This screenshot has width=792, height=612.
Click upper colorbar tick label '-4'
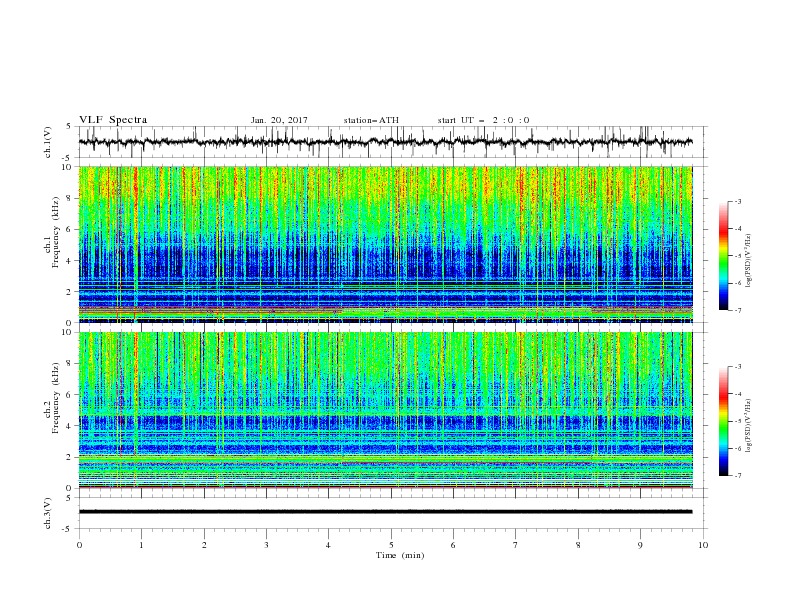(x=738, y=229)
